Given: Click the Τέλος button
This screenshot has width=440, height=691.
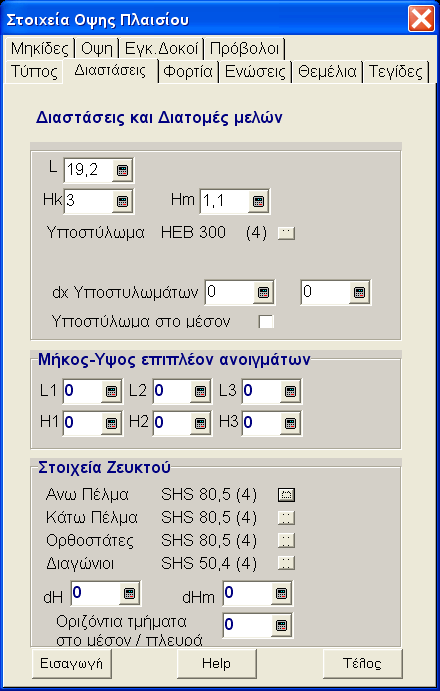Looking at the screenshot, I should (x=362, y=663).
